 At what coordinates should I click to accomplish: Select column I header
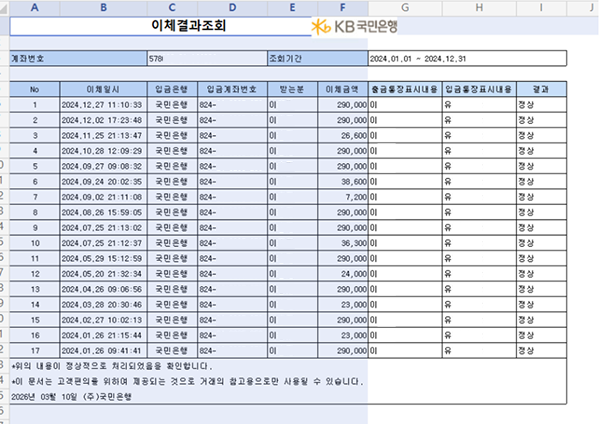tap(541, 8)
